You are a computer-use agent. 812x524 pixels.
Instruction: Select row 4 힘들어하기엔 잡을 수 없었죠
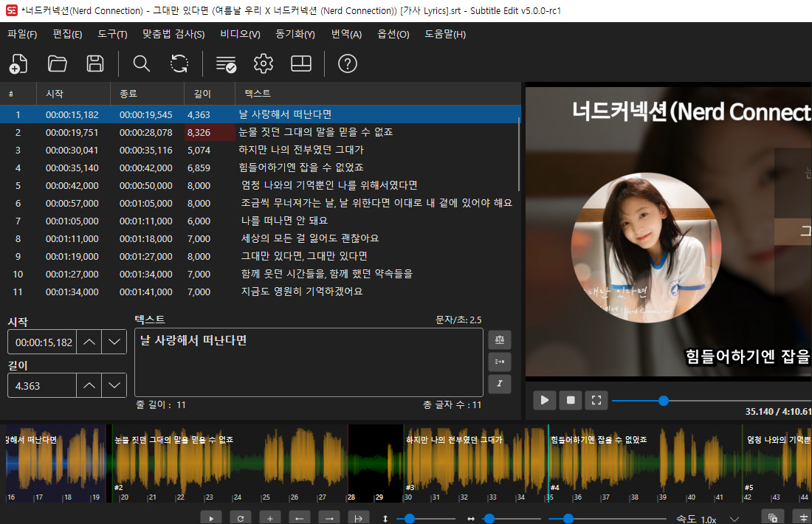(260, 168)
